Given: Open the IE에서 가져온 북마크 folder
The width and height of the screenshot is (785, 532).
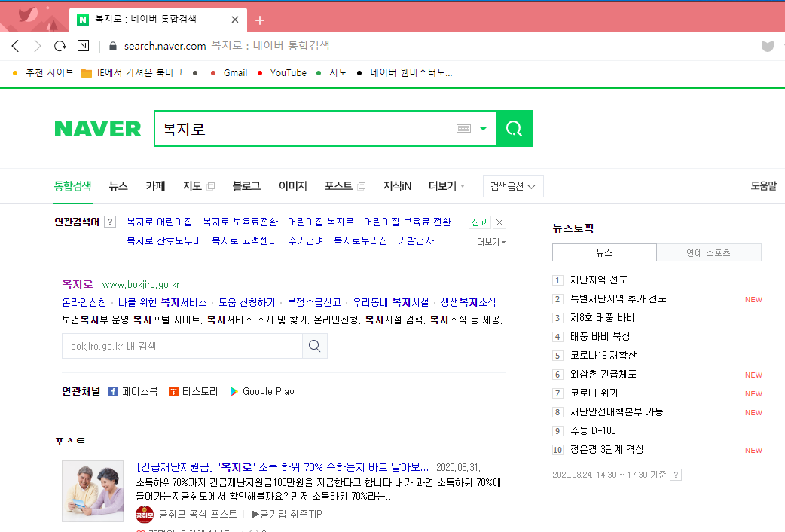Looking at the screenshot, I should pos(132,72).
